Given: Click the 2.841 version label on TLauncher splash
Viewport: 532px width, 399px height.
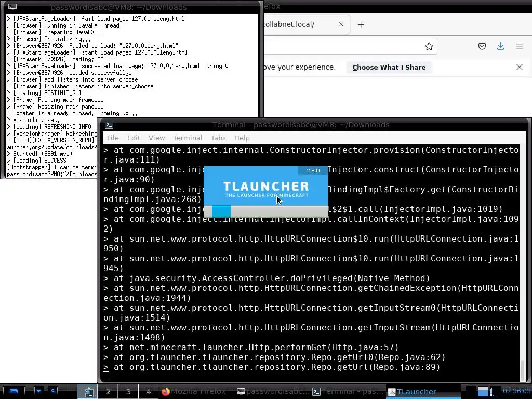Looking at the screenshot, I should click(x=313, y=170).
